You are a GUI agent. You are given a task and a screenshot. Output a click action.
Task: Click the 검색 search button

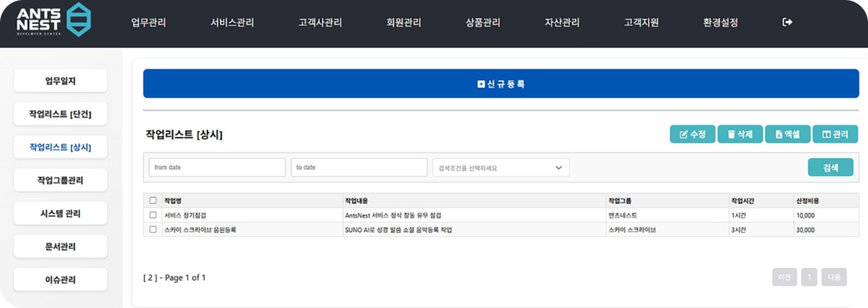830,168
